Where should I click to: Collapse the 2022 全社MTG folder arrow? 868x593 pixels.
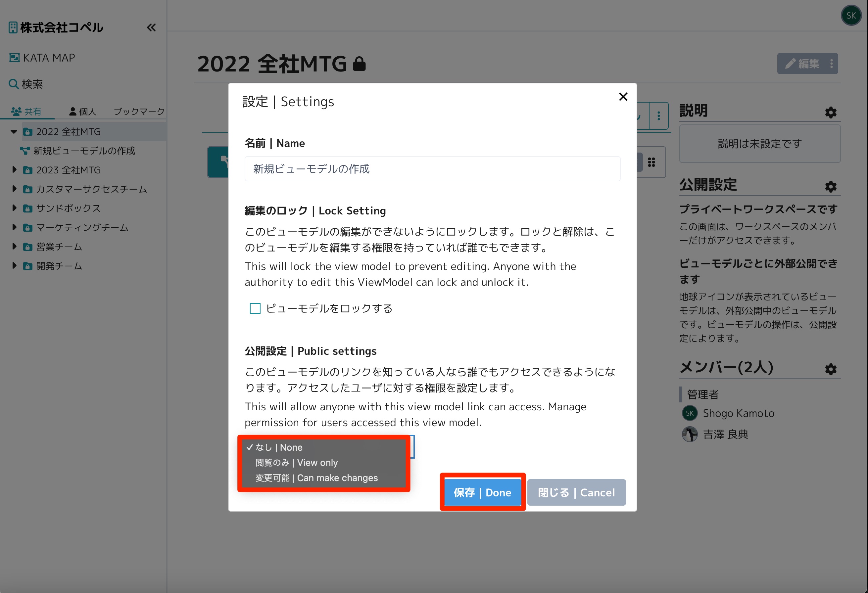click(x=14, y=131)
